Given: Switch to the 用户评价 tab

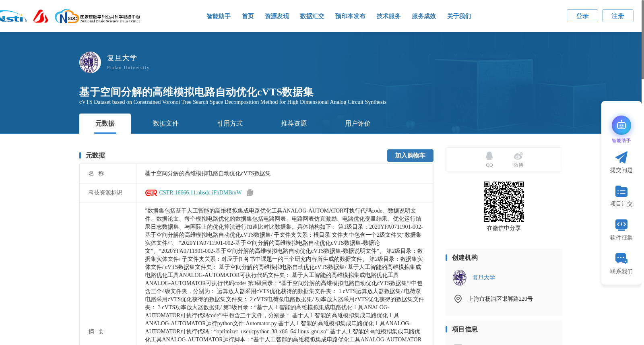Looking at the screenshot, I should click(x=358, y=124).
